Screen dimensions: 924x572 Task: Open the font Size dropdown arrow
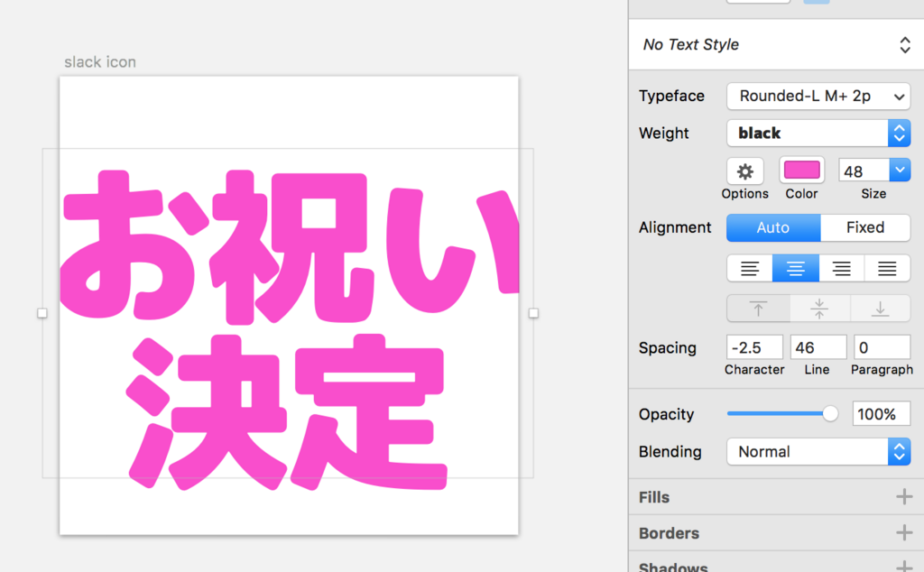tap(900, 171)
